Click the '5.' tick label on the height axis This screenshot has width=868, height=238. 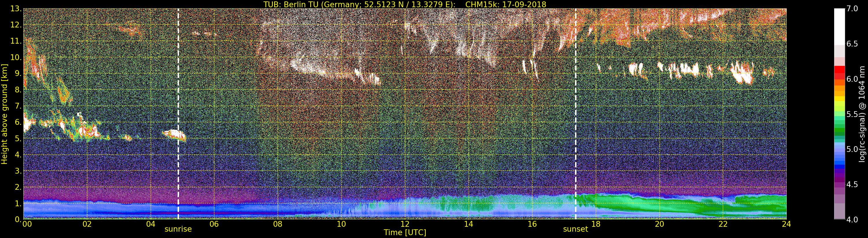[18, 138]
